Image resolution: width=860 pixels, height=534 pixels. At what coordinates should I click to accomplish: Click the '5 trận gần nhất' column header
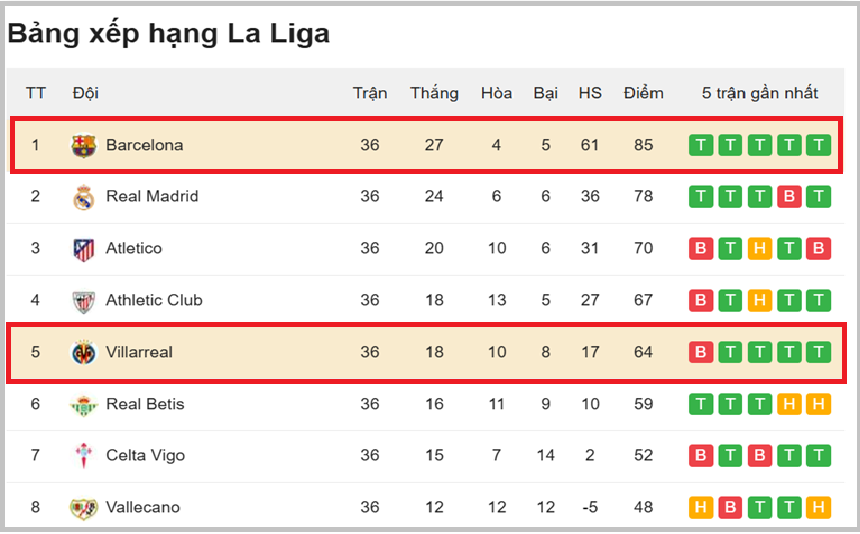coord(760,93)
